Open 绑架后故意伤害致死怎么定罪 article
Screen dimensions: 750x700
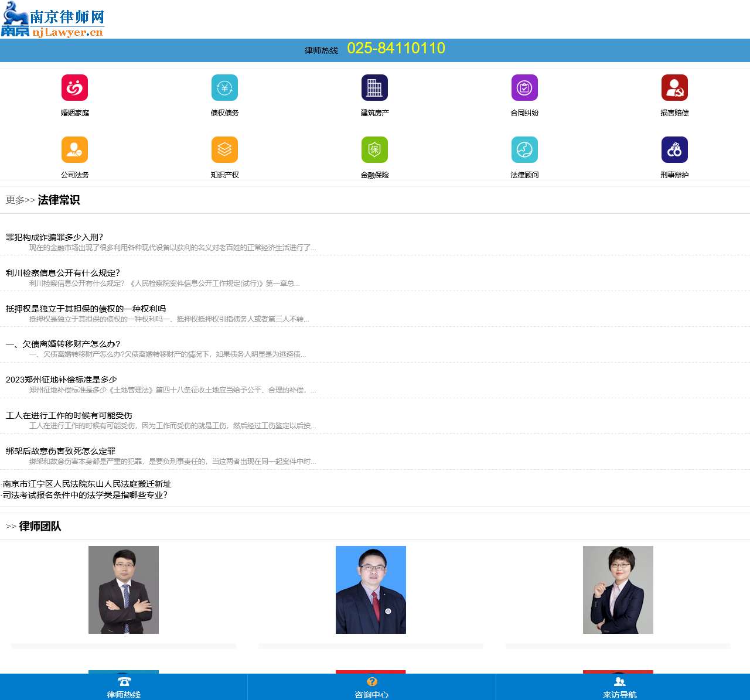tap(61, 451)
